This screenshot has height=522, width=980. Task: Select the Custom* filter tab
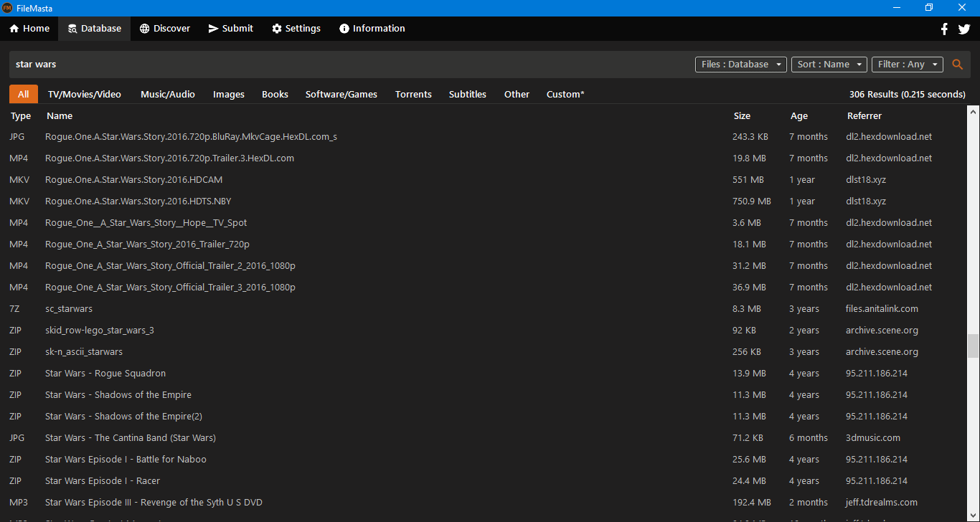pyautogui.click(x=565, y=95)
